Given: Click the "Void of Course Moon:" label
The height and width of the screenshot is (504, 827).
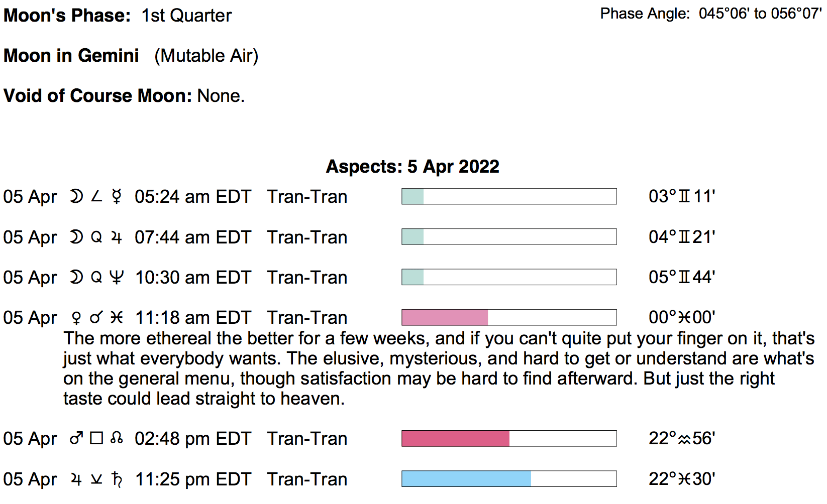Looking at the screenshot, I should [x=97, y=95].
